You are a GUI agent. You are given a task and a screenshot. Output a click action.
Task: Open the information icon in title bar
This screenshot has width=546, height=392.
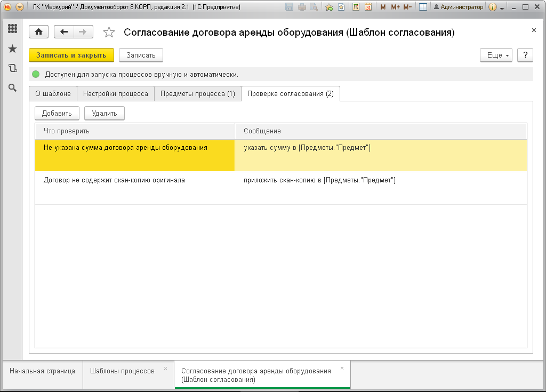click(x=492, y=7)
